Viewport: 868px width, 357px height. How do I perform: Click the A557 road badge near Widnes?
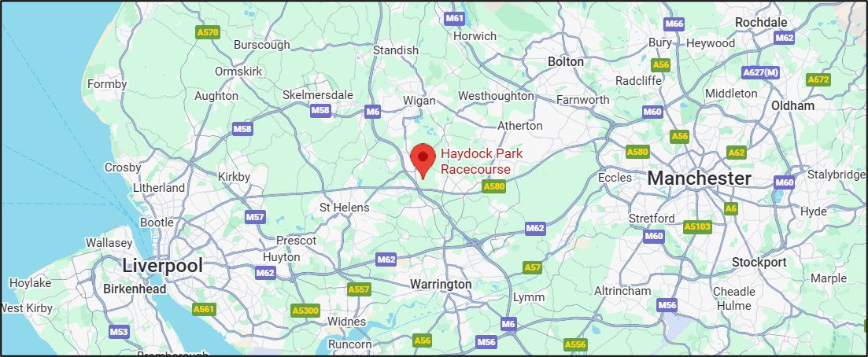[359, 289]
